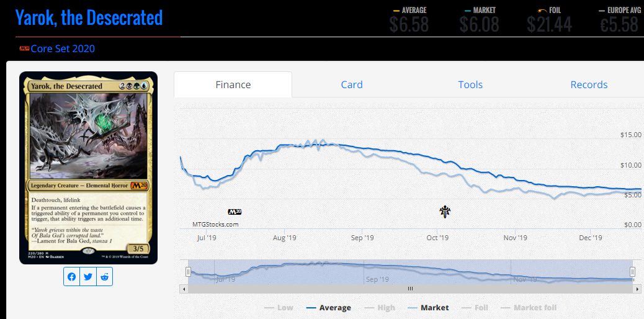Click the MARKET $6.08 price header
The image size is (644, 319).
pyautogui.click(x=480, y=20)
